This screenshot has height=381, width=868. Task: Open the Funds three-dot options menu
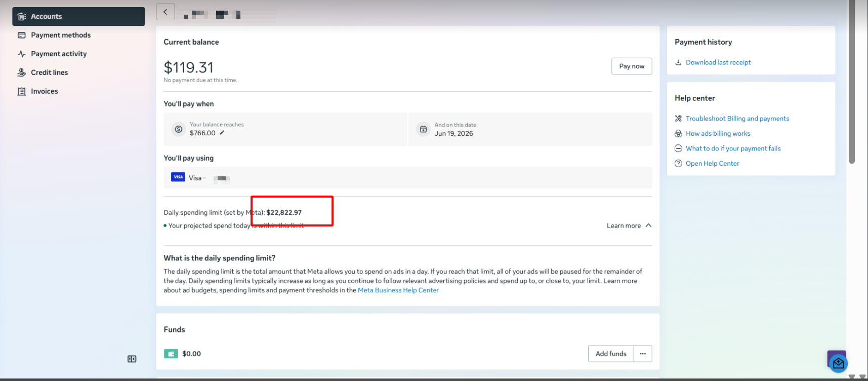click(x=643, y=354)
